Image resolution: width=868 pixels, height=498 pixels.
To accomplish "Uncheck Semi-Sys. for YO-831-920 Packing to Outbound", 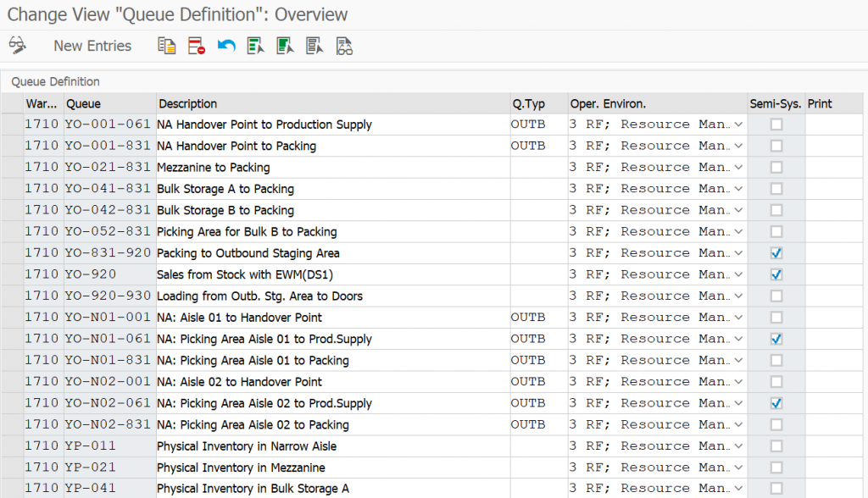I will point(776,253).
